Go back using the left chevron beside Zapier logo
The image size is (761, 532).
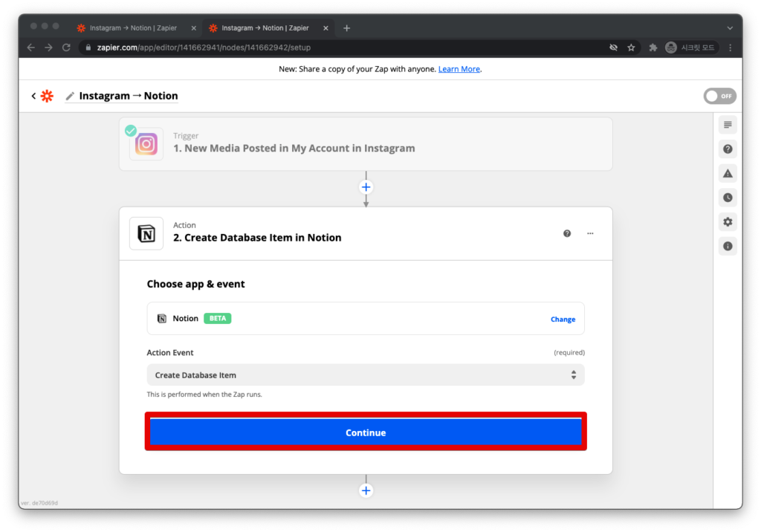tap(33, 96)
